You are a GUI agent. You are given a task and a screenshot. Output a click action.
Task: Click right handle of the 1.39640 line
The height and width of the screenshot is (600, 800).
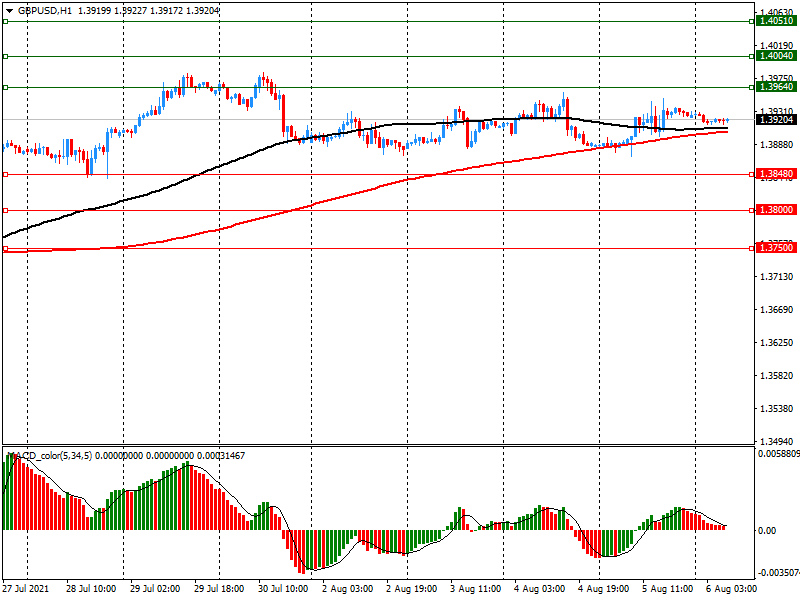[752, 87]
